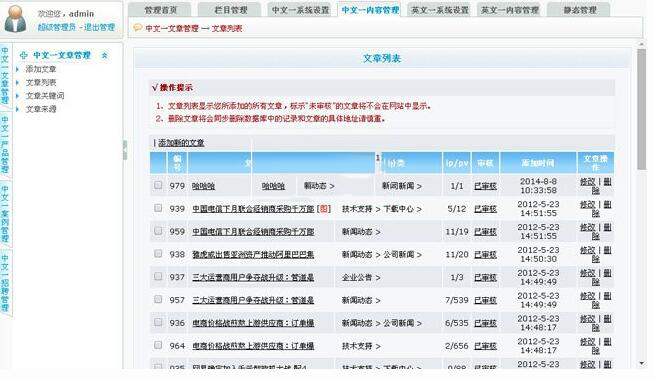Check the box for article 959
The width and height of the screenshot is (654, 380).
158,231
